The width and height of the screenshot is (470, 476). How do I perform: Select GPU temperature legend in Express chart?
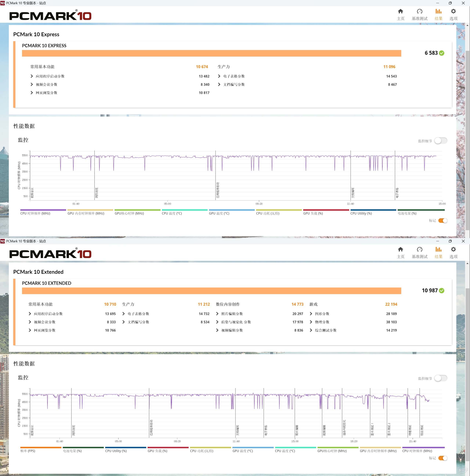[232, 212]
